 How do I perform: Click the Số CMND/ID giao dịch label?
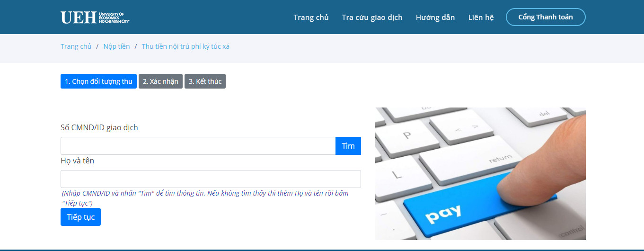pos(99,127)
